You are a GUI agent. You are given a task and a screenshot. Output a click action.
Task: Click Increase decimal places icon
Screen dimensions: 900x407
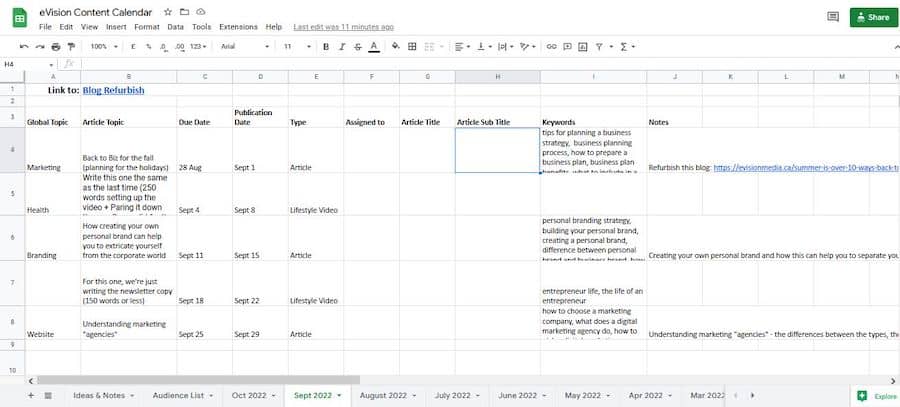point(180,46)
